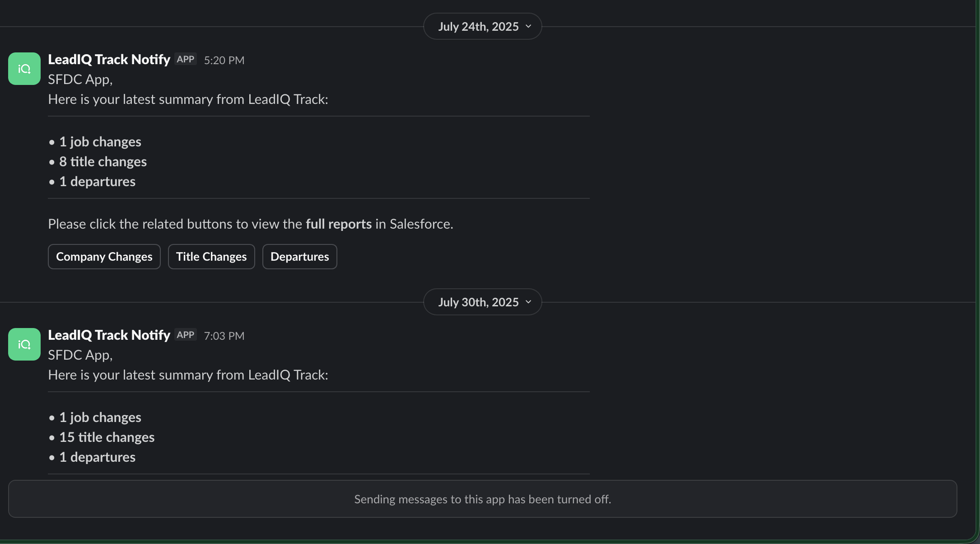Open the Departures report
The image size is (980, 544).
[x=299, y=256]
